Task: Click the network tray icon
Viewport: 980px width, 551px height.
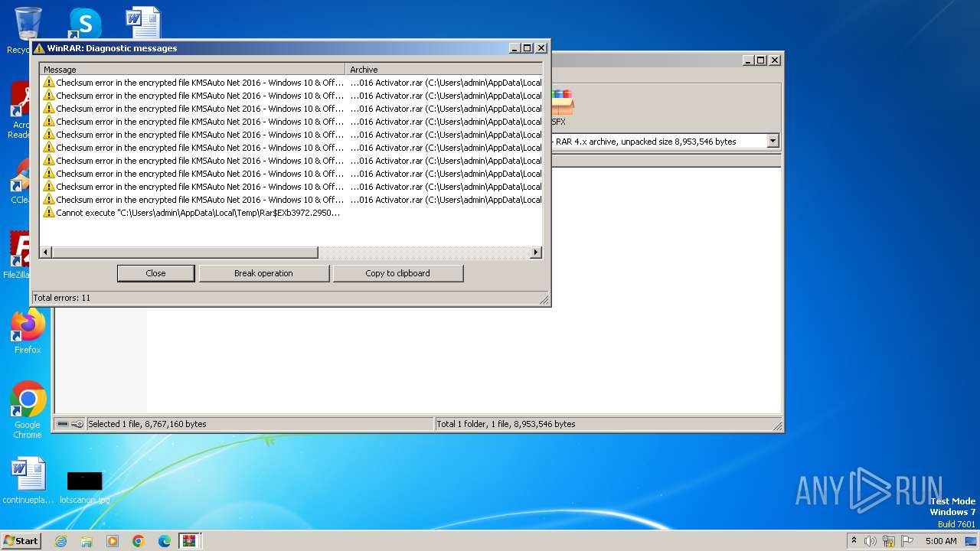Action: point(889,541)
